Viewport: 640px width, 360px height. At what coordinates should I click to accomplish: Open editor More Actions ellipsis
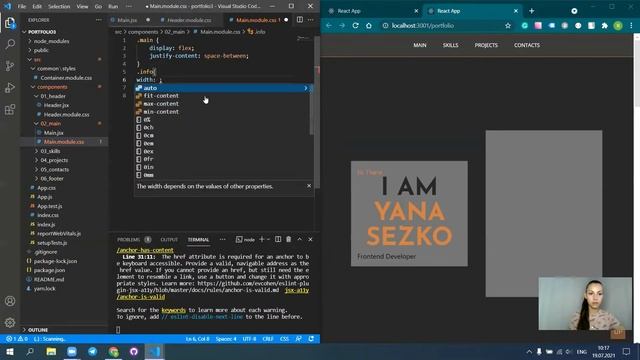311,20
